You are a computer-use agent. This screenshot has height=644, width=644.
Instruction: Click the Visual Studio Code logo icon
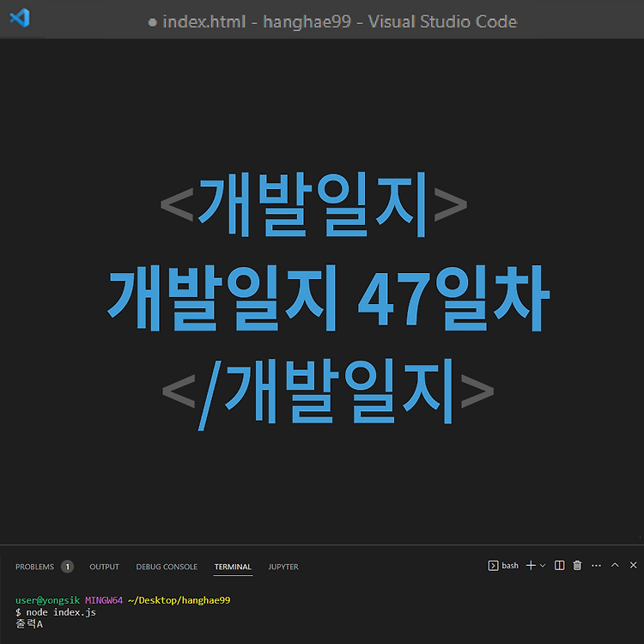(x=20, y=18)
